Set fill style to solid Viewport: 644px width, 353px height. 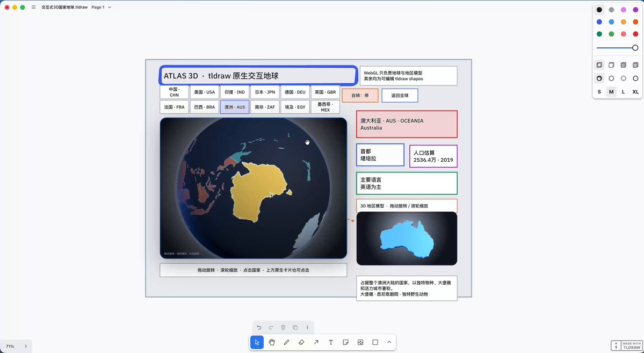pyautogui.click(x=624, y=65)
